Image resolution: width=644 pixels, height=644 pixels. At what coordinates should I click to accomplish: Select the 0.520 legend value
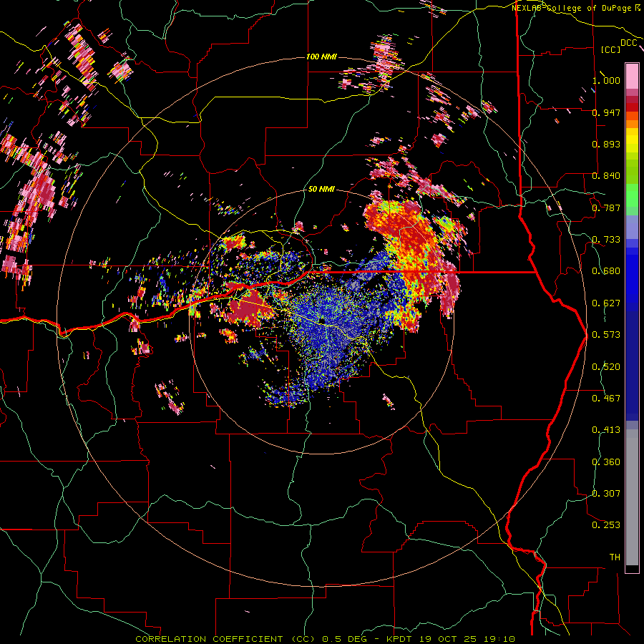coord(606,367)
